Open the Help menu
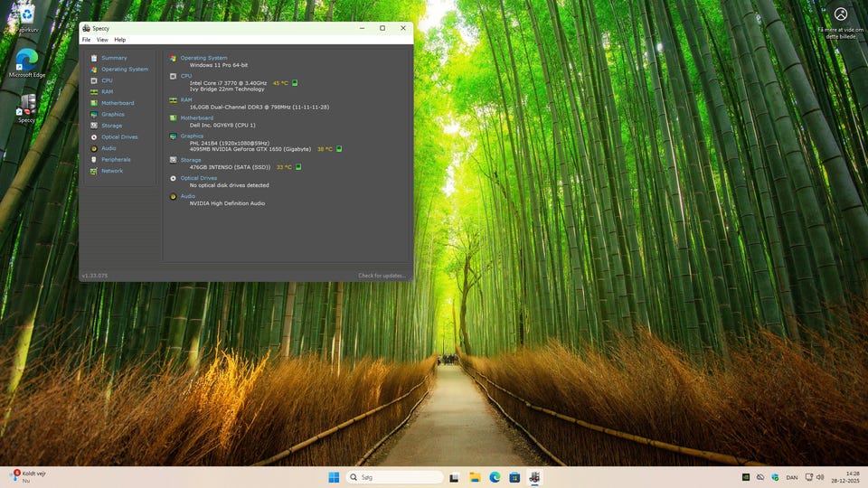Image resolution: width=868 pixels, height=488 pixels. point(119,40)
